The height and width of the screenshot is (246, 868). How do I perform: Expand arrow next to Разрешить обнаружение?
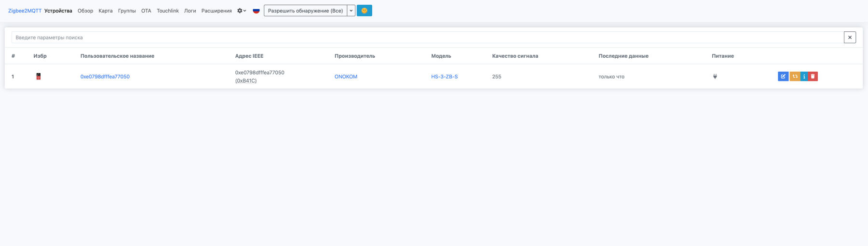tap(351, 11)
